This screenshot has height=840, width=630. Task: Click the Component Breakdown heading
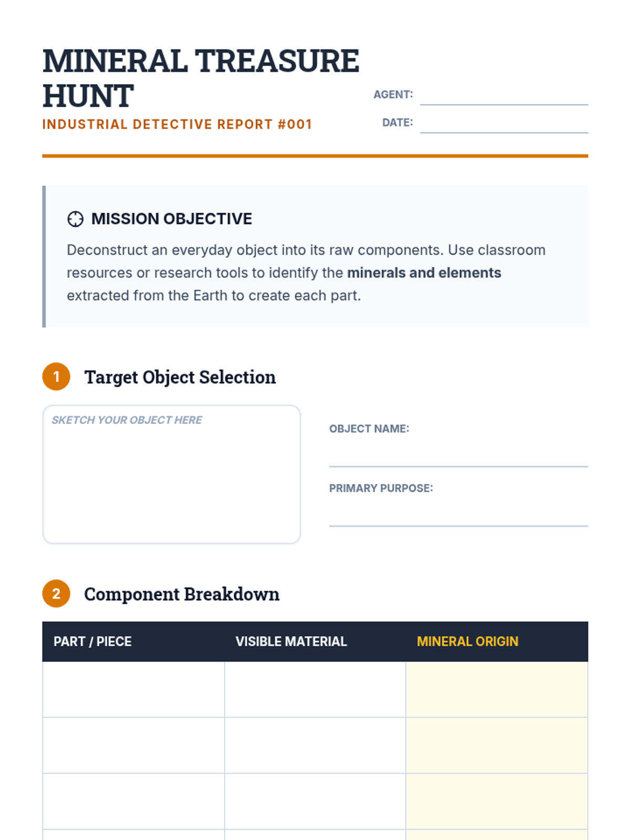(182, 594)
